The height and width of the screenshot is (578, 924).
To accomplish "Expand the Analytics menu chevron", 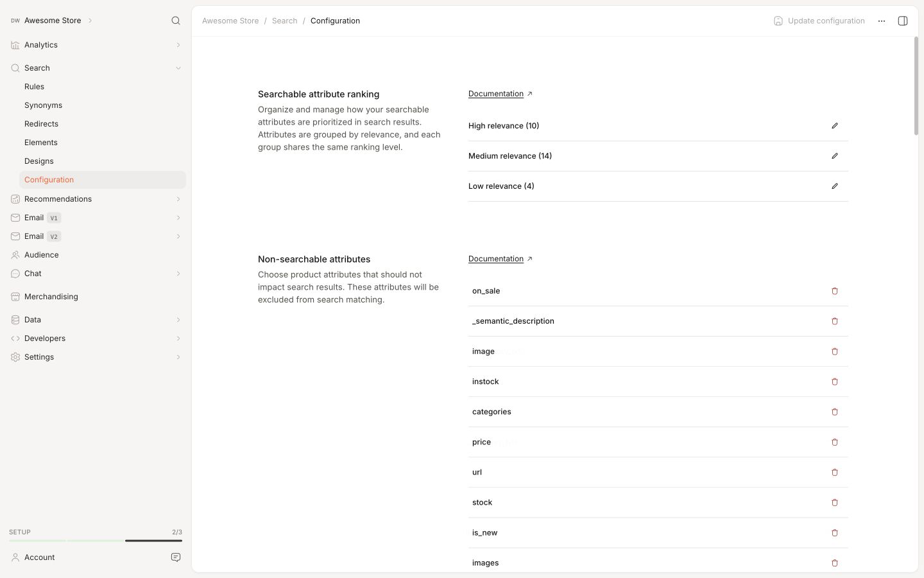I will point(178,45).
